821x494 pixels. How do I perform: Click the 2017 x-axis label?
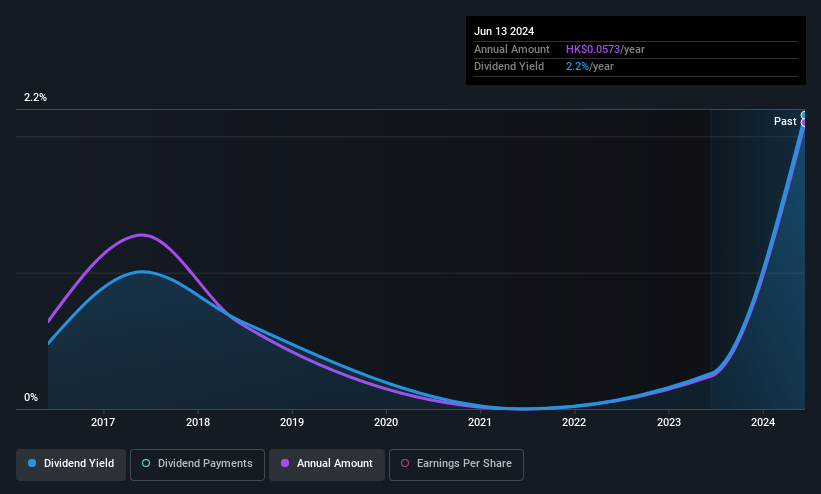(x=103, y=422)
